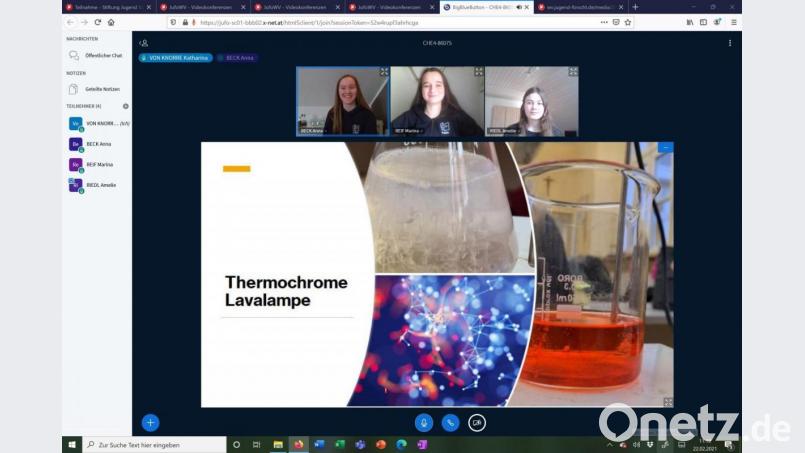The image size is (805, 453).
Task: Open participants settings gear
Action: [x=126, y=106]
